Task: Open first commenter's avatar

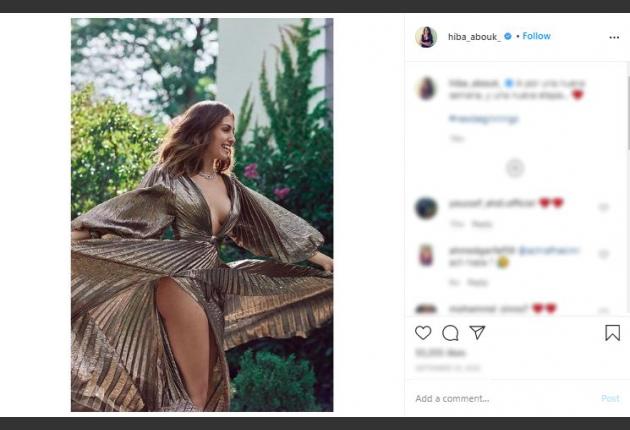Action: [x=426, y=208]
